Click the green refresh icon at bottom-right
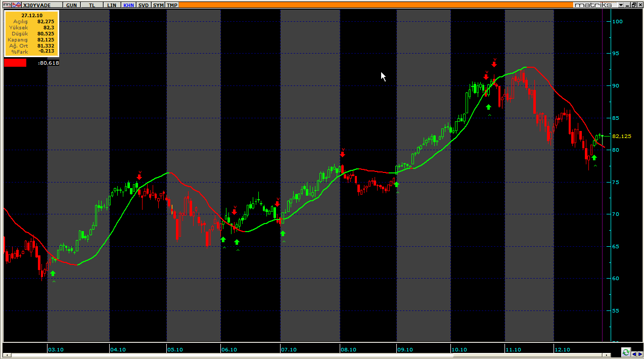This screenshot has width=644, height=359. point(626,352)
